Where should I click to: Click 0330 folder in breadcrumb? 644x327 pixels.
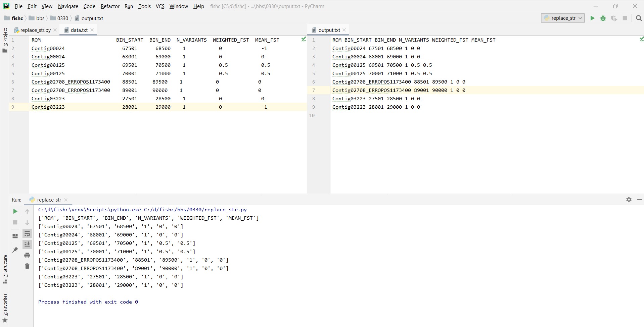[59, 18]
